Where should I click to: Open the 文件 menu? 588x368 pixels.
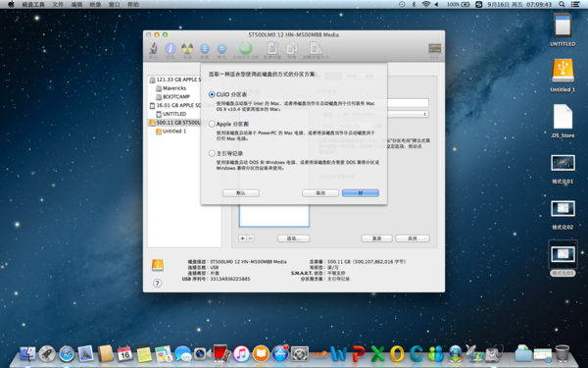click(58, 5)
